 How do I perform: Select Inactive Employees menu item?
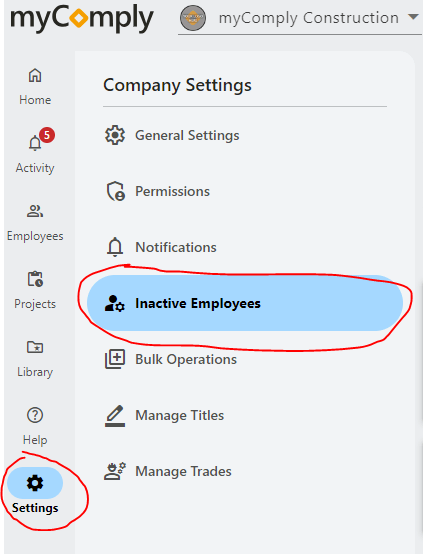[x=245, y=303]
